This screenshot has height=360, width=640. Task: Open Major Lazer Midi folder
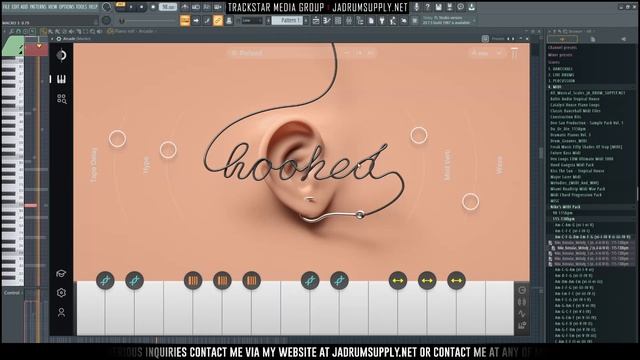point(565,177)
